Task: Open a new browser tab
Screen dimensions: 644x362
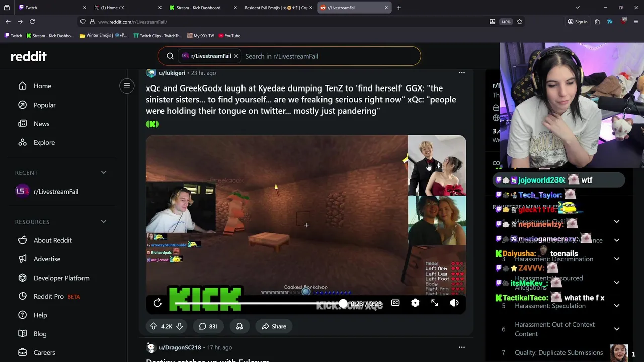Action: (399, 8)
